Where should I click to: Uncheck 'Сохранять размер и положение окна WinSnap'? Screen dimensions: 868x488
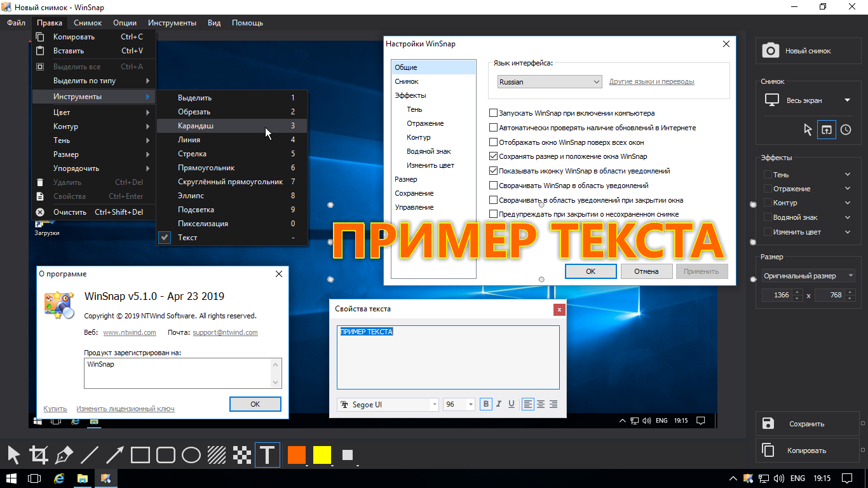494,156
